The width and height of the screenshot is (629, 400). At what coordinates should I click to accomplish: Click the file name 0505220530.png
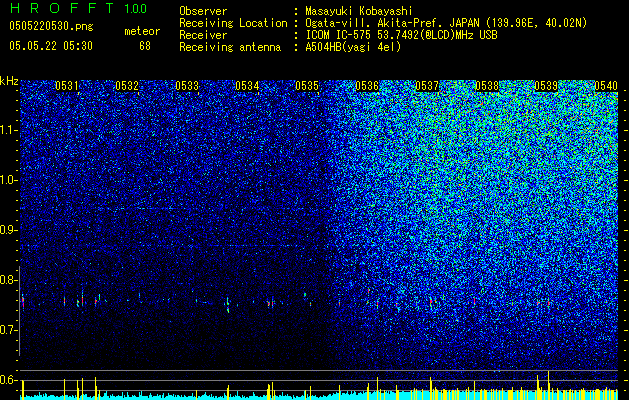click(51, 27)
